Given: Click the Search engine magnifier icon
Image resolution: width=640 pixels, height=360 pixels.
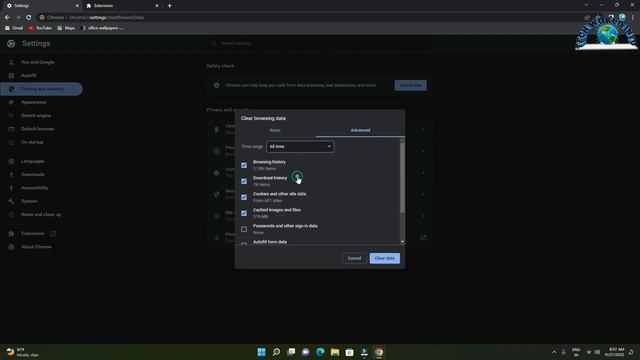Looking at the screenshot, I should [11, 116].
